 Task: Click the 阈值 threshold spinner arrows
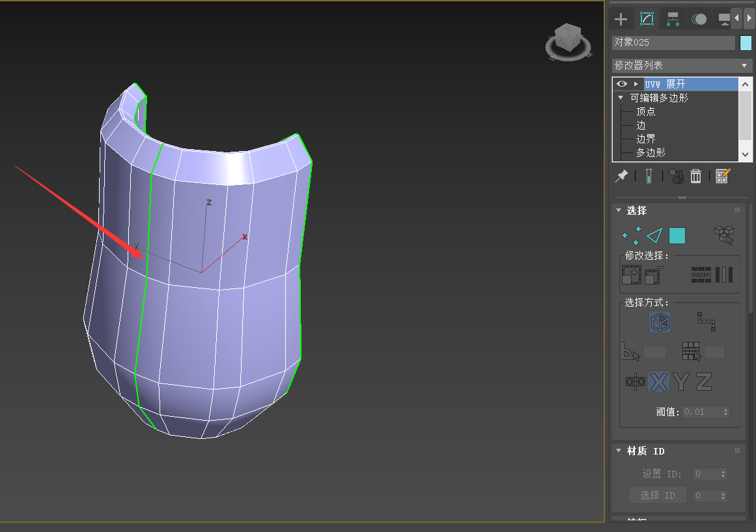pos(725,412)
